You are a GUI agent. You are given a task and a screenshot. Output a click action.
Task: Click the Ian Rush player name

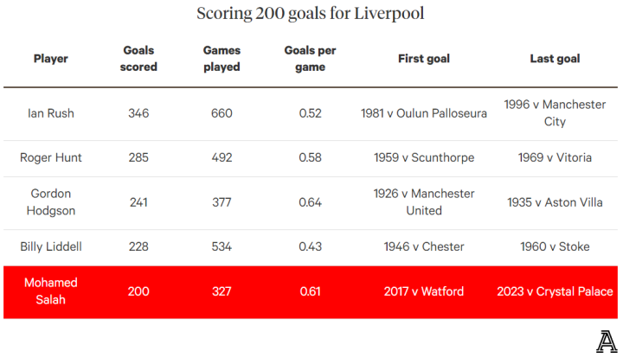[x=51, y=113]
